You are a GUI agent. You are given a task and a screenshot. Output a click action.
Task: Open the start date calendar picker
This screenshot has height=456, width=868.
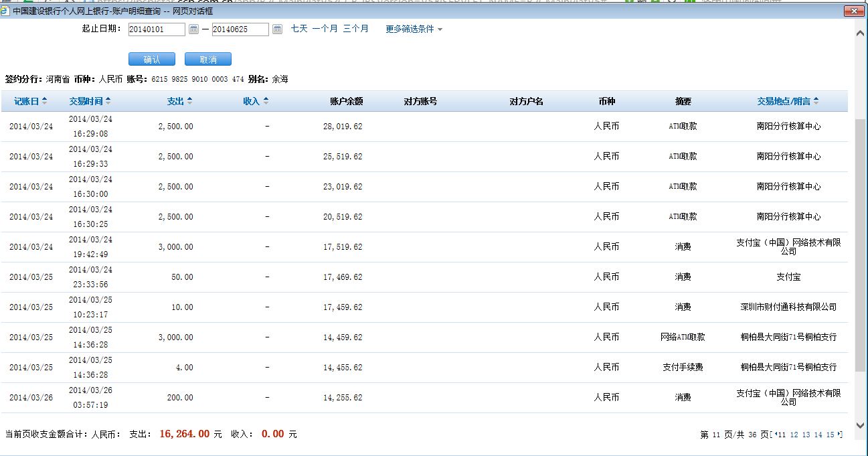tap(194, 29)
